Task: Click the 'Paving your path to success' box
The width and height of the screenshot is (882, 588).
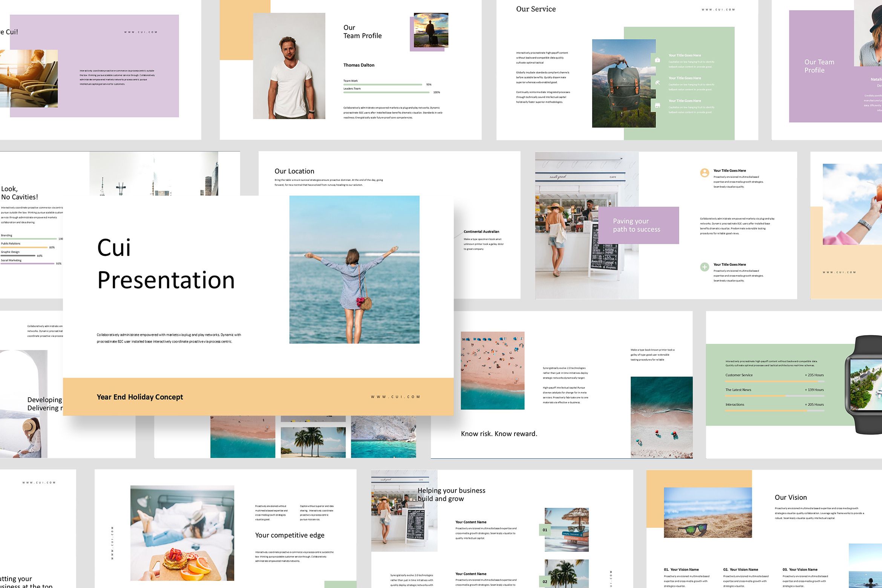Action: click(x=638, y=225)
